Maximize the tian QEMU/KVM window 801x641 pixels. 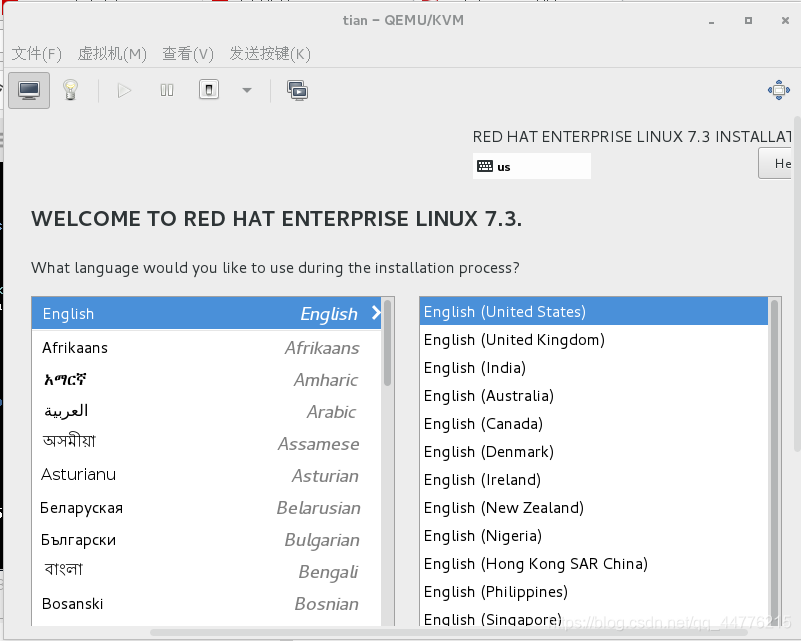point(748,20)
